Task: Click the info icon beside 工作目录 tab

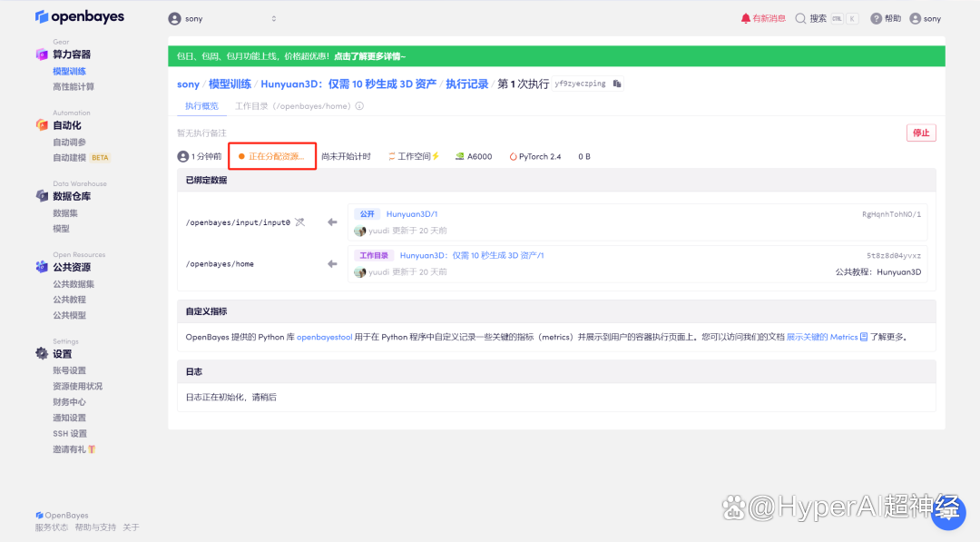Action: click(359, 106)
